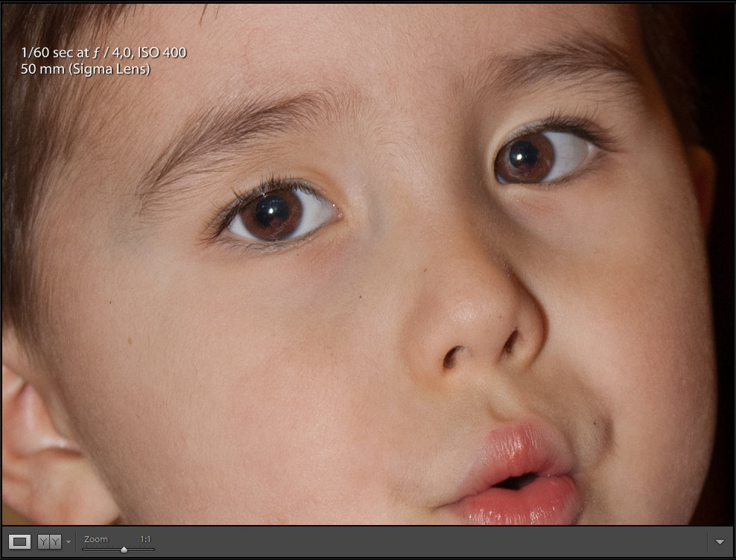Click the photo preview of the child

(368, 264)
